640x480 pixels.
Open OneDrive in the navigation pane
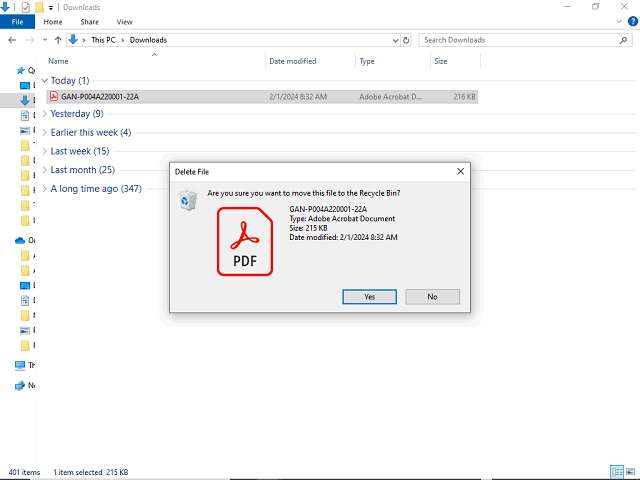[20, 240]
